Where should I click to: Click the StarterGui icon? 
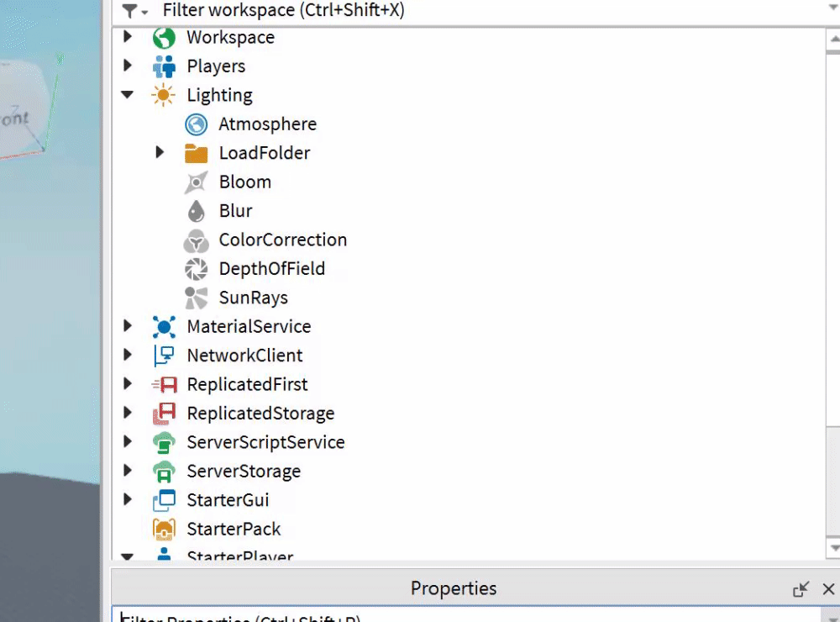pyautogui.click(x=164, y=501)
